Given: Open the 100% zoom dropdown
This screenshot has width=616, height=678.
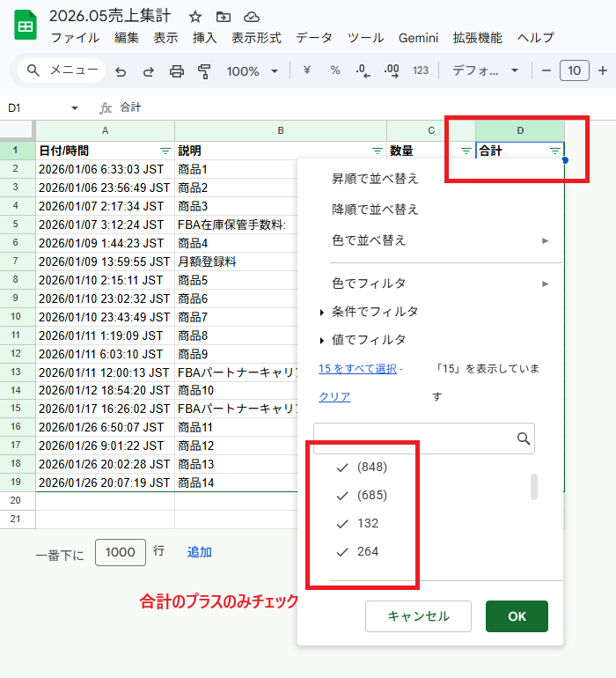Looking at the screenshot, I should 253,71.
